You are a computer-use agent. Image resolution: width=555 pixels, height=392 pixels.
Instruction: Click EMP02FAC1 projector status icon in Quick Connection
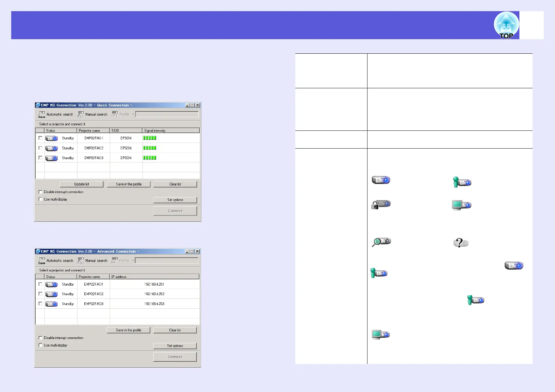pos(51,138)
